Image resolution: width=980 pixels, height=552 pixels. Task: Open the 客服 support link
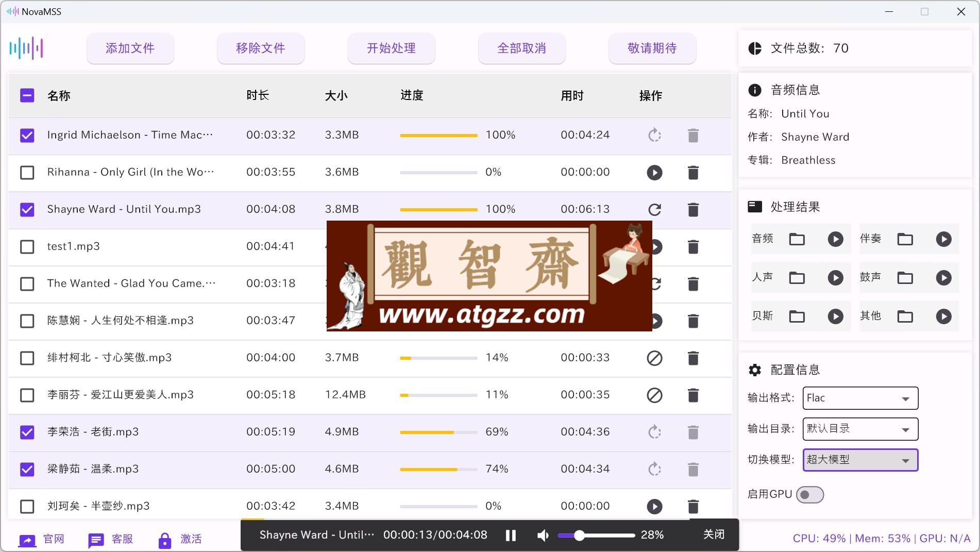(x=111, y=539)
